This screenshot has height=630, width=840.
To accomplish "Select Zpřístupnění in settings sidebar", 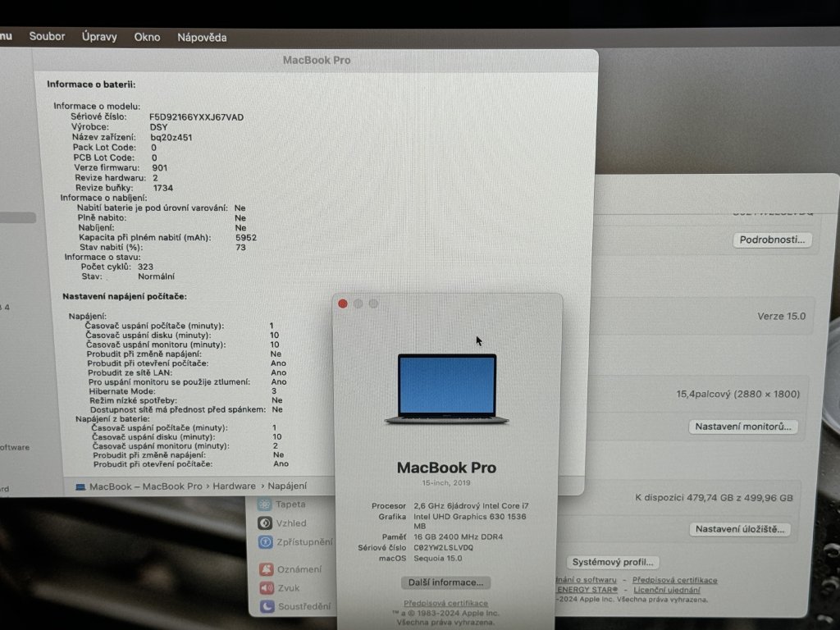I will click(x=295, y=541).
